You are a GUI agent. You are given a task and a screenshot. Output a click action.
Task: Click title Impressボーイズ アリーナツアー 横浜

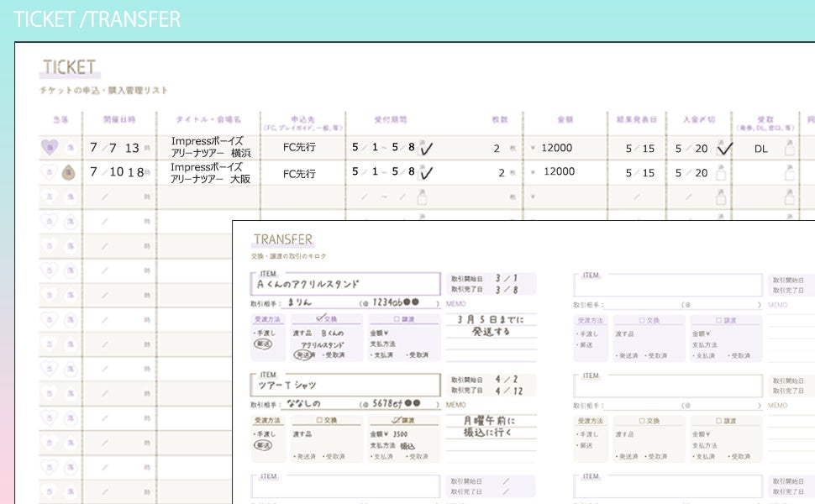tap(211, 147)
